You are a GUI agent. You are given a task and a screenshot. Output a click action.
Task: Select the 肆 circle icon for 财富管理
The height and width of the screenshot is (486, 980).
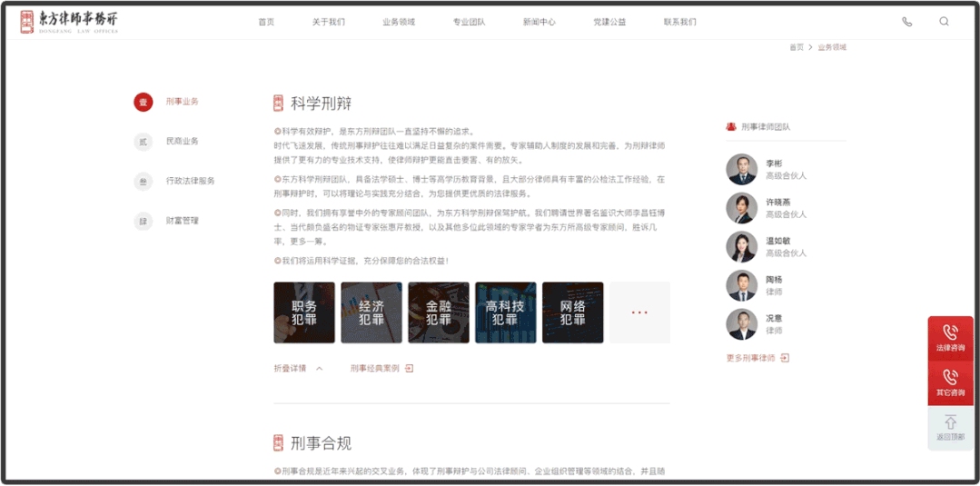tap(144, 222)
